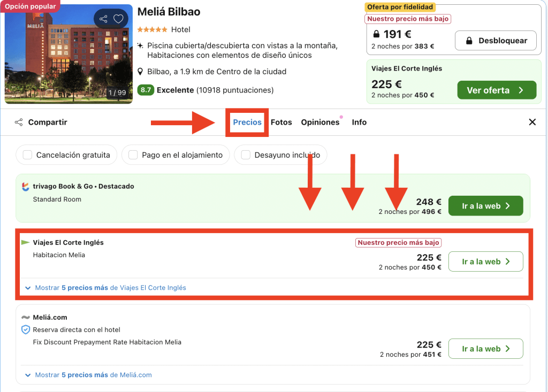Switch to the Fotos tab
The width and height of the screenshot is (548, 392).
coord(281,122)
